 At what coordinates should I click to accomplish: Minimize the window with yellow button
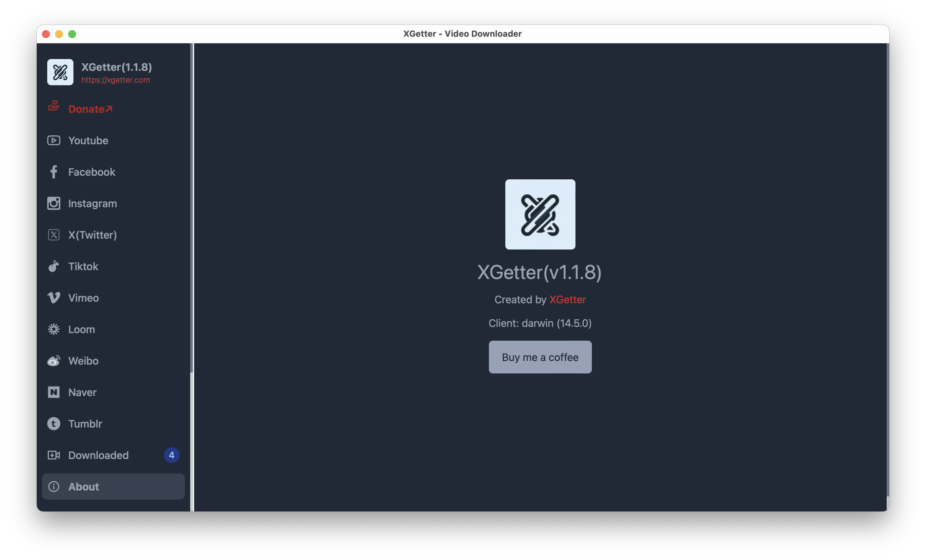tap(59, 34)
